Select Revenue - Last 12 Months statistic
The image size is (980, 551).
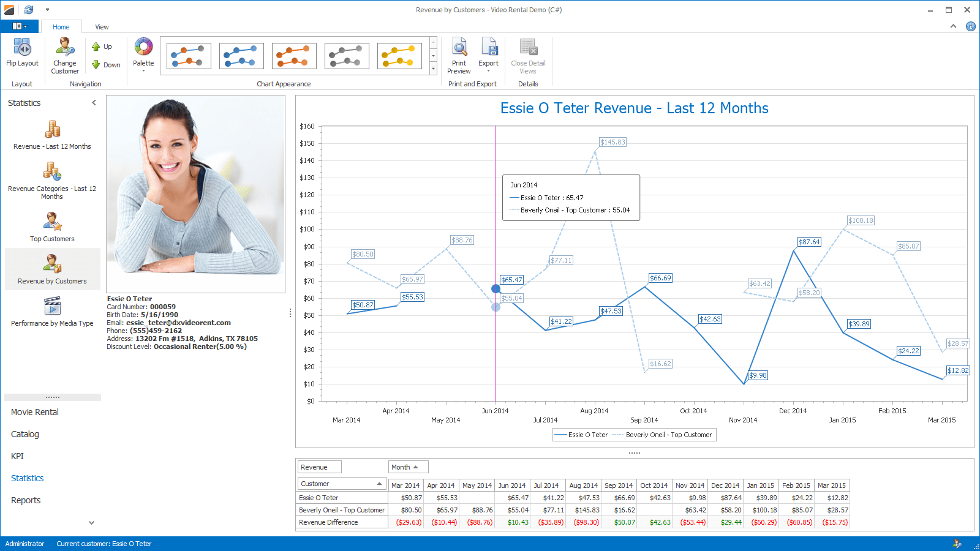(52, 135)
